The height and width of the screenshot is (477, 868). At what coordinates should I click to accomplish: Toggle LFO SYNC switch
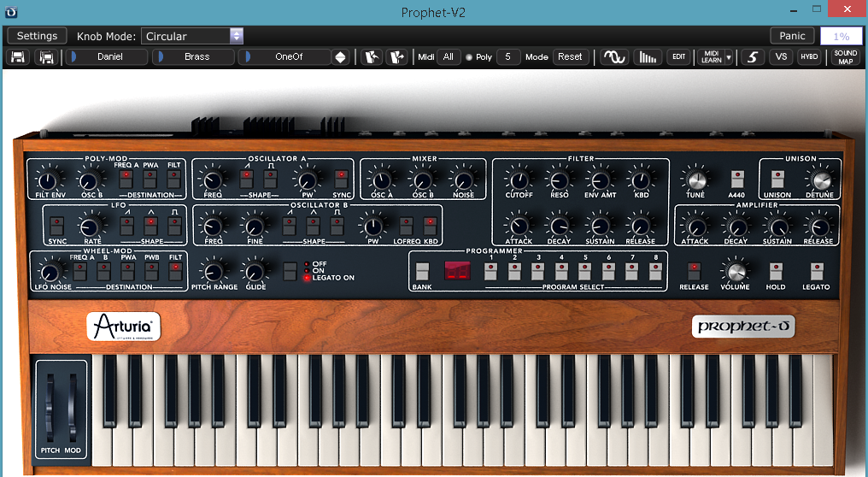56,226
